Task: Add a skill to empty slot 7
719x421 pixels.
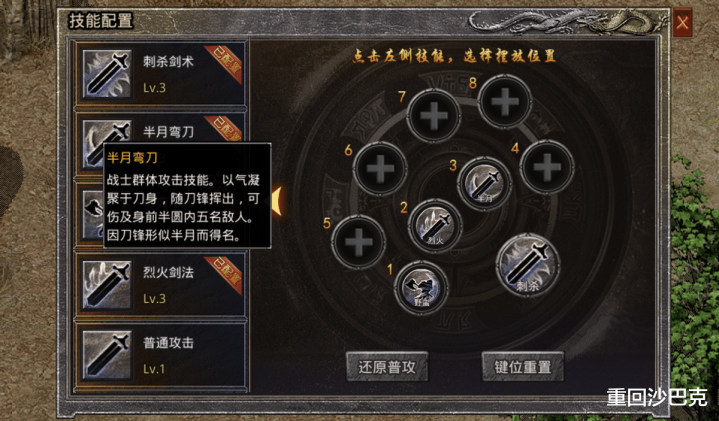Action: 433,116
